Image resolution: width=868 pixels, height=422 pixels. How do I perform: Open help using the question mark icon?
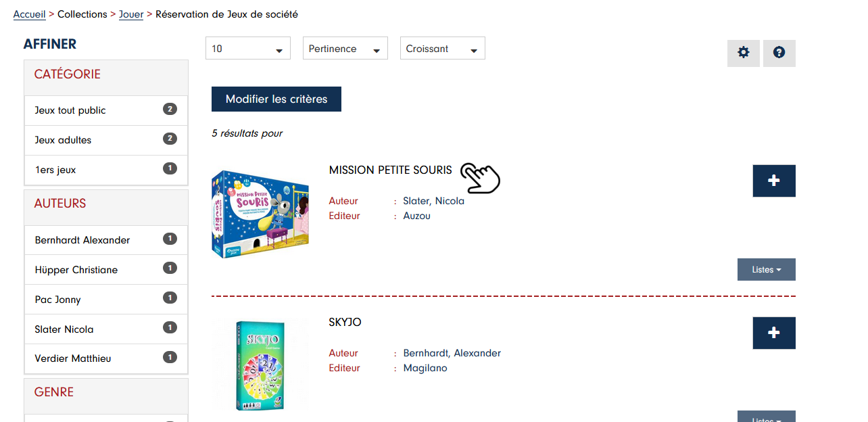click(779, 53)
